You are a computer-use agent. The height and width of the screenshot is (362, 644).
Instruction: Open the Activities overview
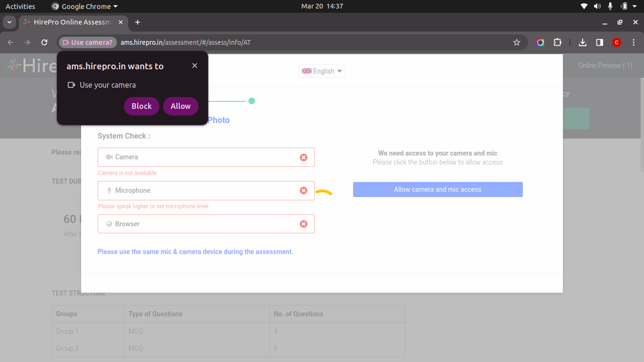coord(20,6)
